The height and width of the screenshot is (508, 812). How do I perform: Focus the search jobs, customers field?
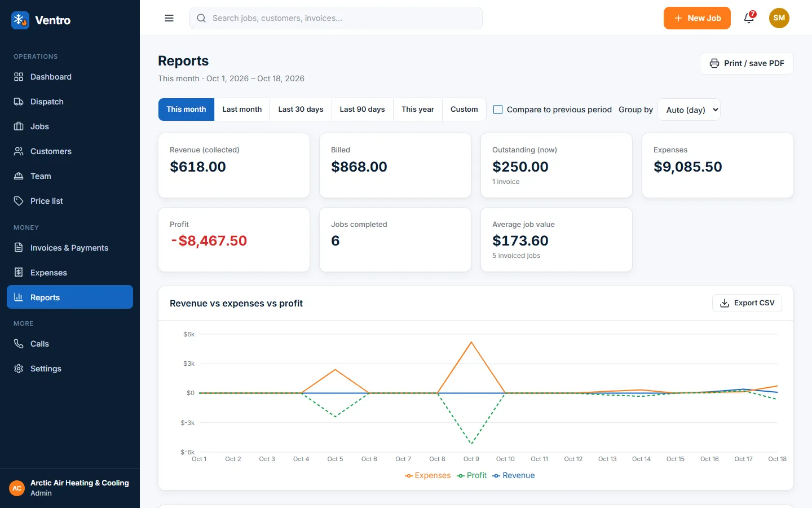click(336, 18)
